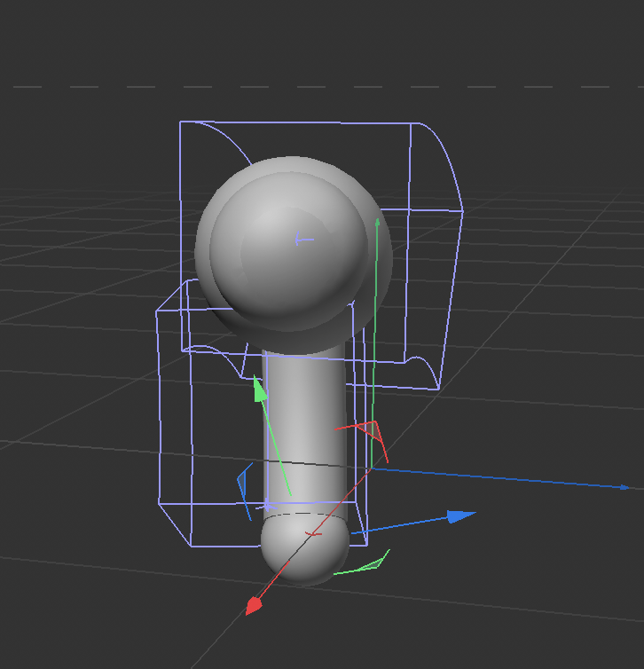
Task: Click the red plane bracket handle
Action: (372, 430)
